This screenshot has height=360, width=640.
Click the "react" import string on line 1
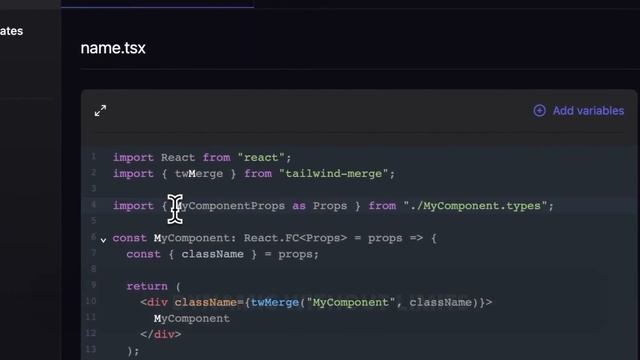coord(261,158)
